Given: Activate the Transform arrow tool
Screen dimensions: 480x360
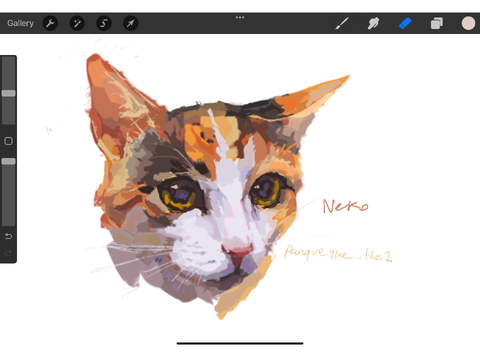Looking at the screenshot, I should [131, 23].
